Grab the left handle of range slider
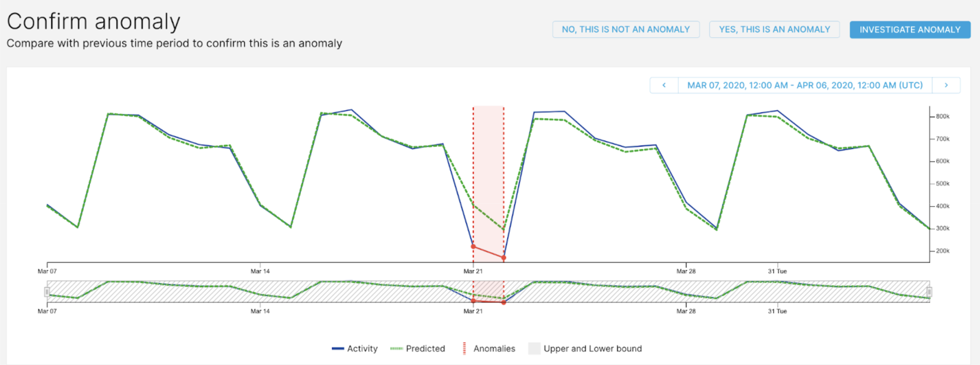980x365 pixels. [47, 292]
